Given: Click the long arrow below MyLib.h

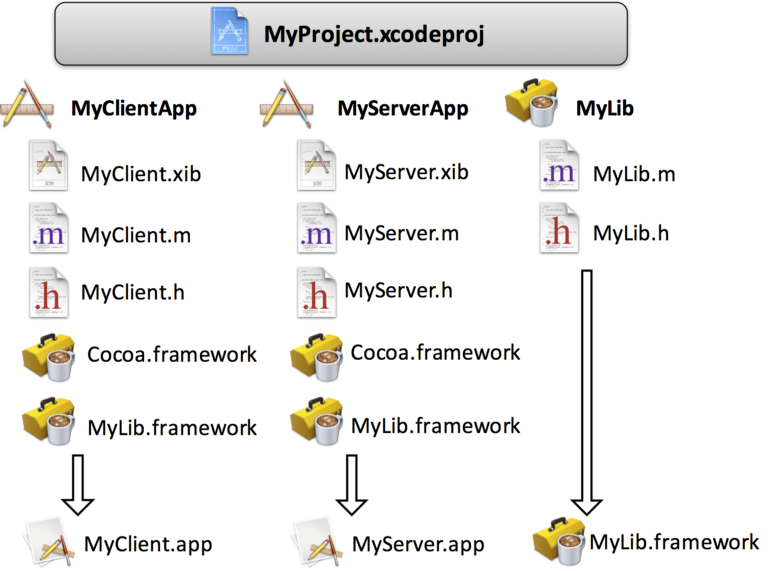Looking at the screenshot, I should (587, 390).
